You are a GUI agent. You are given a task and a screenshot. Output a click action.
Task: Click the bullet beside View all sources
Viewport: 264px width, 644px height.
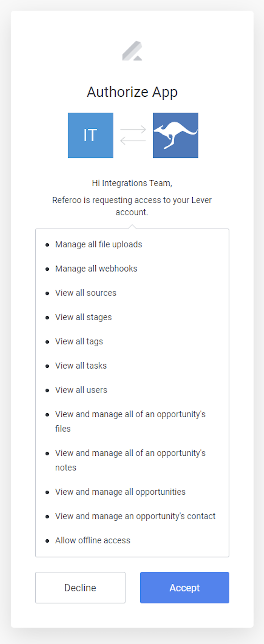click(47, 293)
